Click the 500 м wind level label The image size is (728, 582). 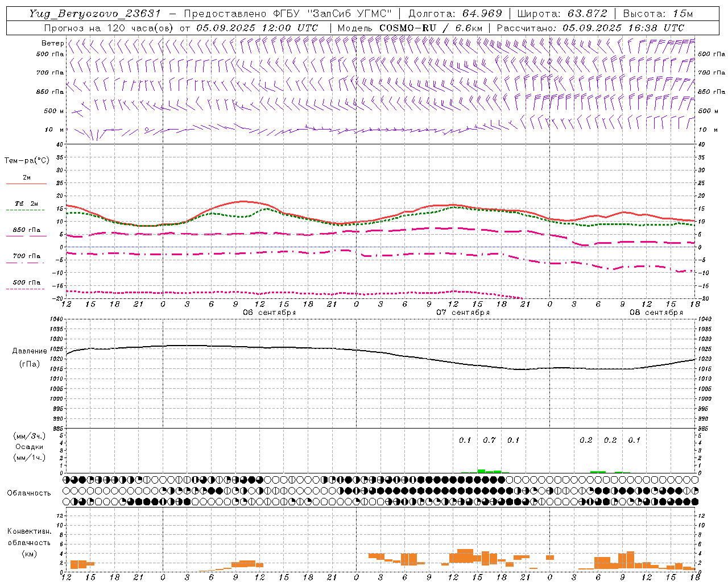(x=55, y=111)
